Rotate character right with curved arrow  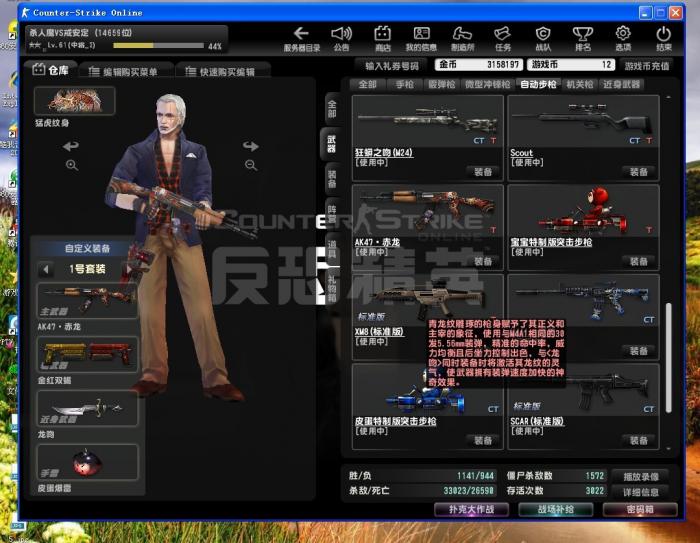point(251,146)
